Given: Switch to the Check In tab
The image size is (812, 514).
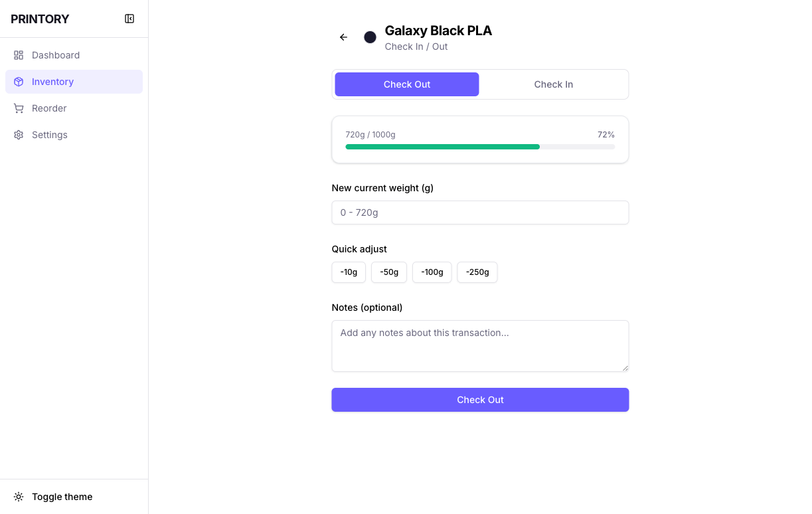Looking at the screenshot, I should 554,84.
